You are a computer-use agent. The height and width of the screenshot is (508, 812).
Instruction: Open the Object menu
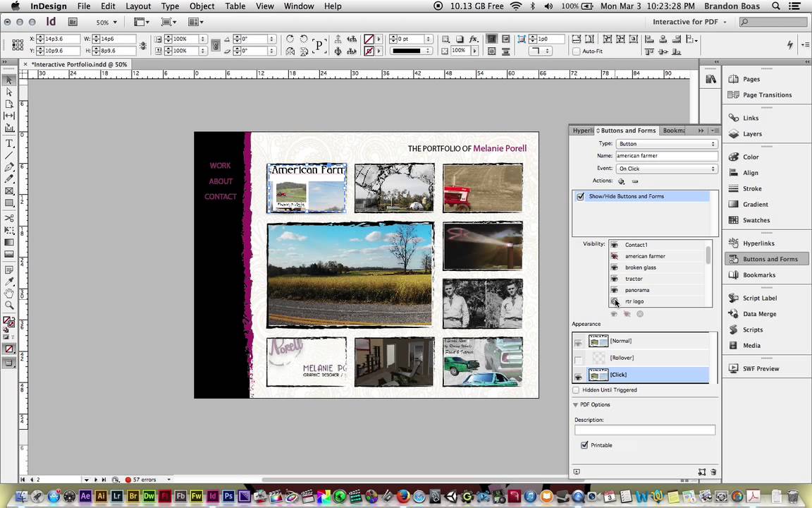[202, 6]
